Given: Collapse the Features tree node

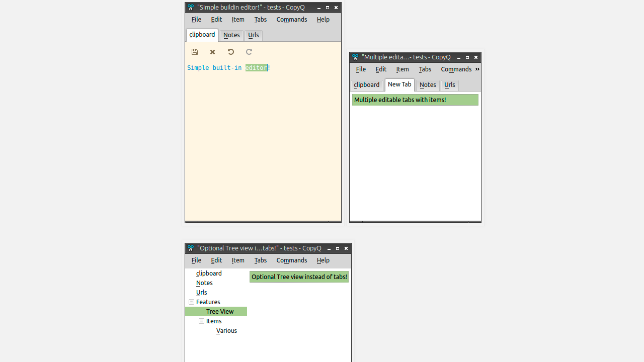Looking at the screenshot, I should 191,302.
